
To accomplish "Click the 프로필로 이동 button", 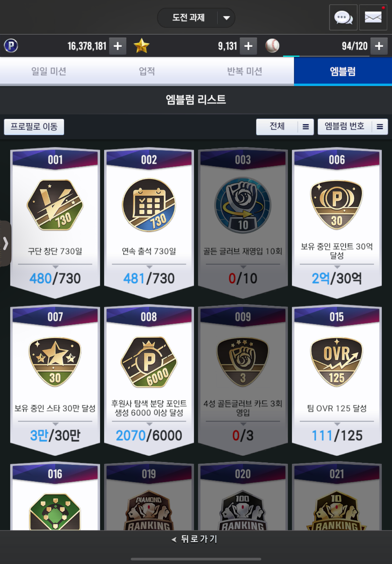I will (34, 127).
